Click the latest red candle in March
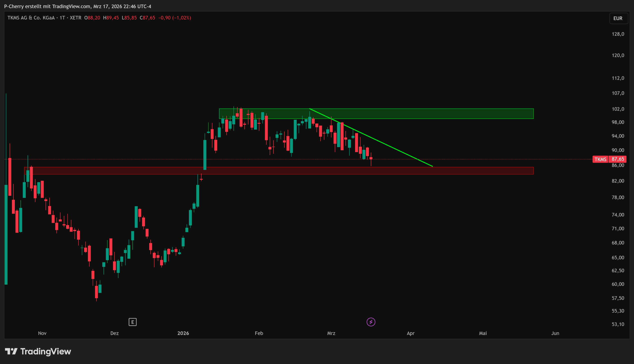This screenshot has width=634, height=364. (x=371, y=158)
